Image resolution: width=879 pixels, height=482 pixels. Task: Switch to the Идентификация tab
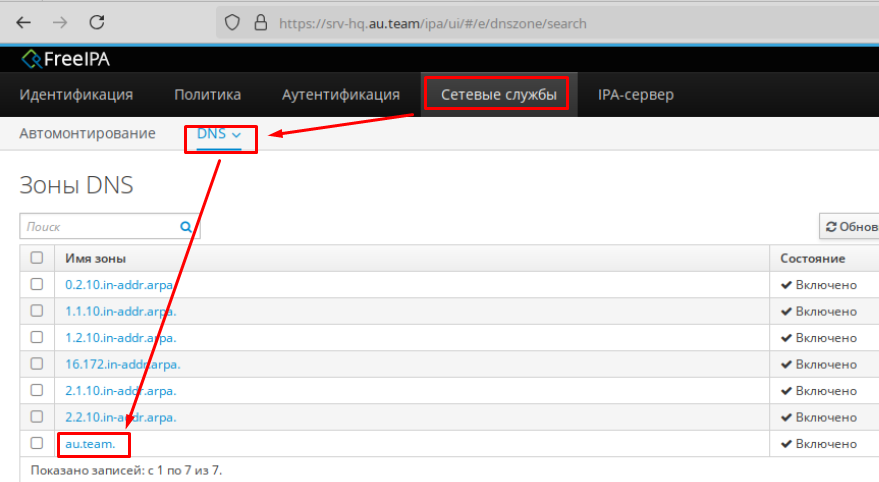point(76,95)
